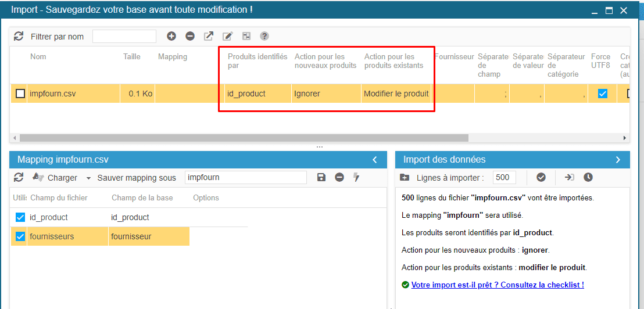Click the 'Nom' column header

pos(38,57)
